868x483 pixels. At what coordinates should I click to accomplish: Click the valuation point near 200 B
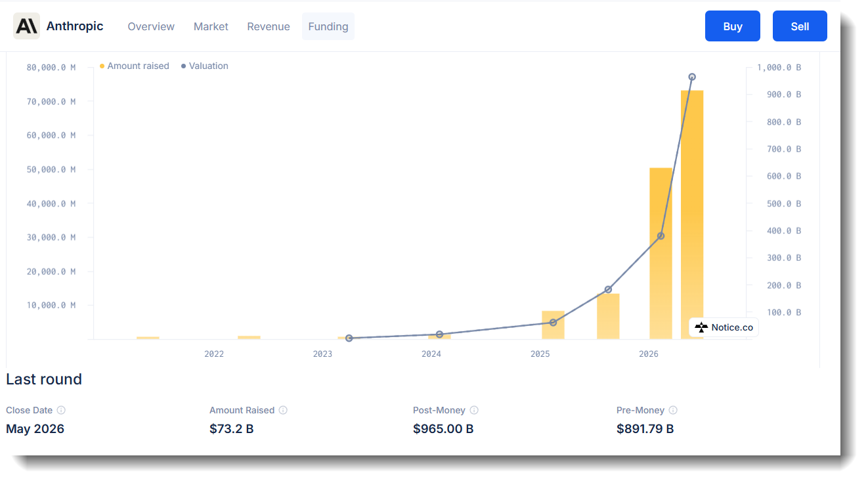coord(608,290)
